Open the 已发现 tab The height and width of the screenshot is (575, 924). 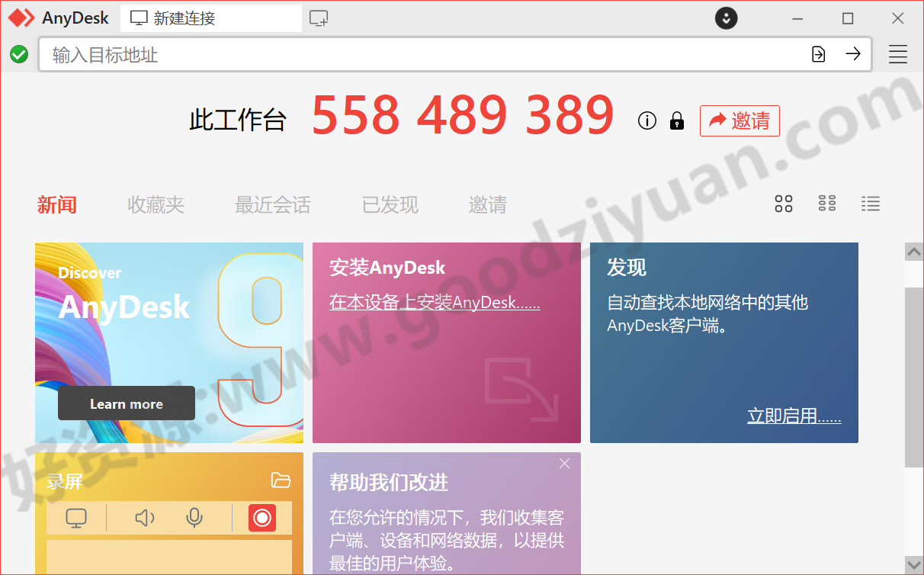pos(390,204)
